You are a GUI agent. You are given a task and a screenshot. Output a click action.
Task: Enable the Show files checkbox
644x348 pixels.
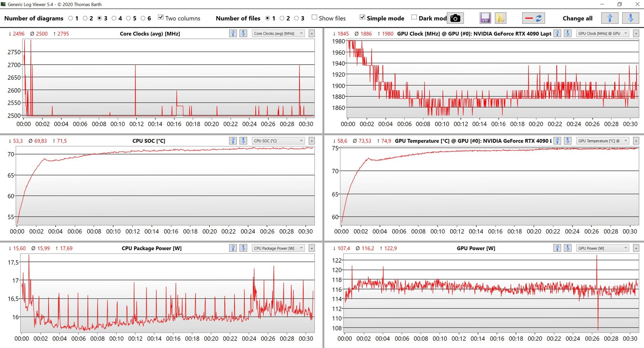(314, 17)
